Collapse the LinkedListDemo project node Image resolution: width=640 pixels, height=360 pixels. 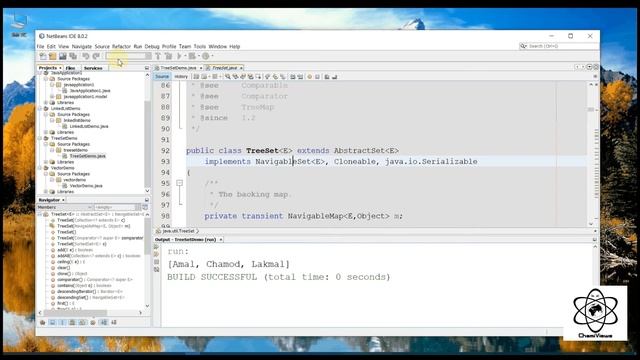coord(40,109)
